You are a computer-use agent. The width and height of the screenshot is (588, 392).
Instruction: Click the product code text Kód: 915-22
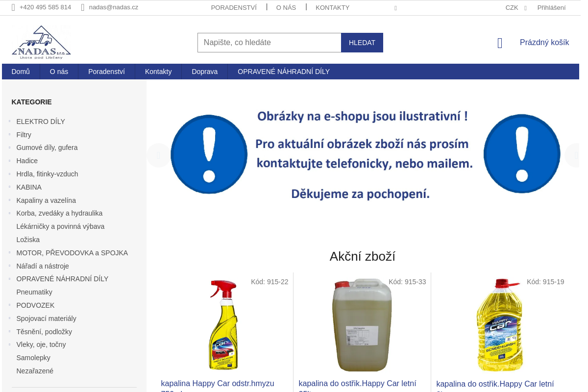(269, 282)
